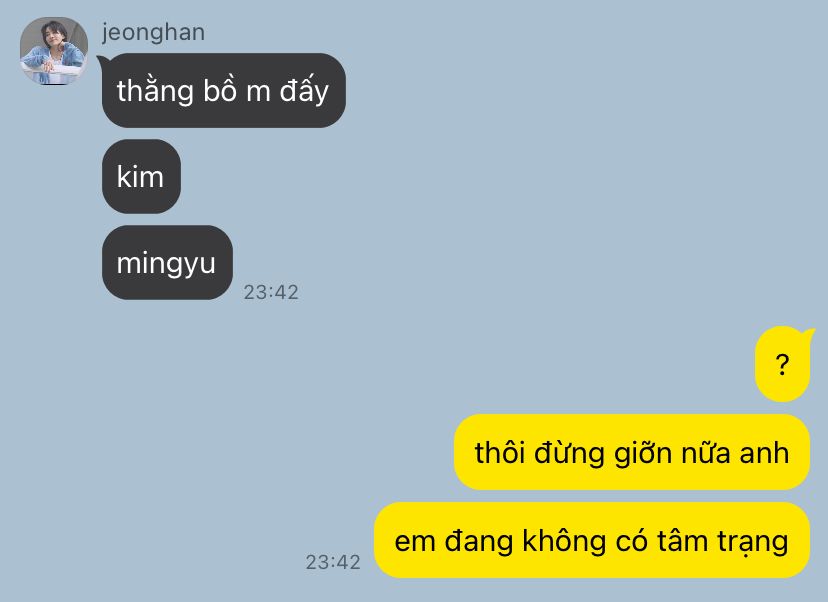
Task: Select the yellow '?' message bubble
Action: click(x=782, y=364)
